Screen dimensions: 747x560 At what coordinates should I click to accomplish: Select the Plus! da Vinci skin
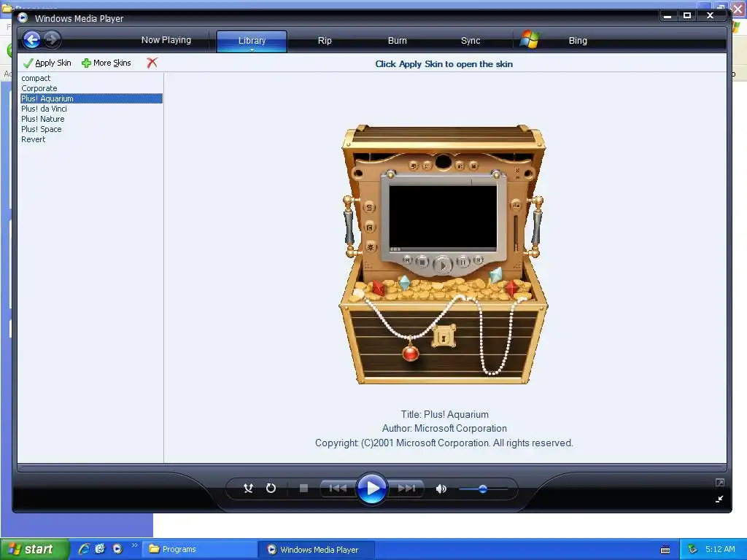[x=44, y=109]
